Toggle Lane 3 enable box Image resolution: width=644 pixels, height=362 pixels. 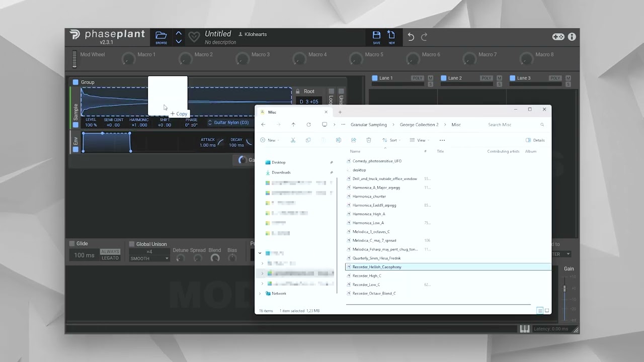[x=512, y=78]
